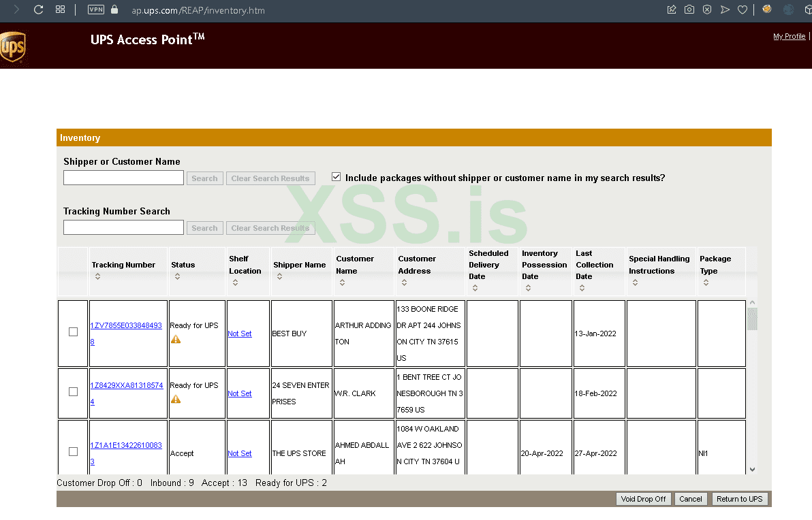Click the 27-Apr-2022 last collection date cell
This screenshot has width=812, height=520.
[599, 448]
